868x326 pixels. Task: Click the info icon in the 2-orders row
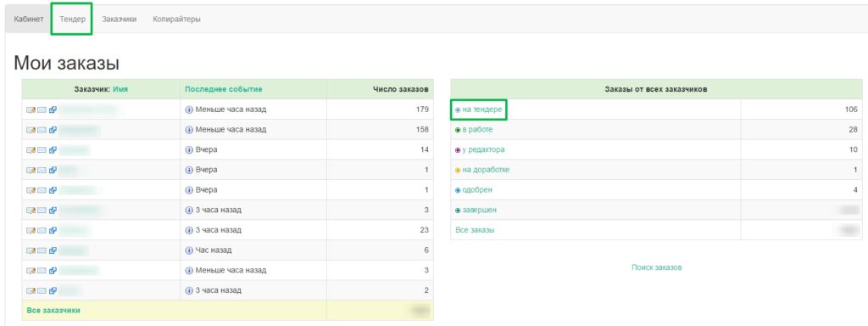(189, 290)
